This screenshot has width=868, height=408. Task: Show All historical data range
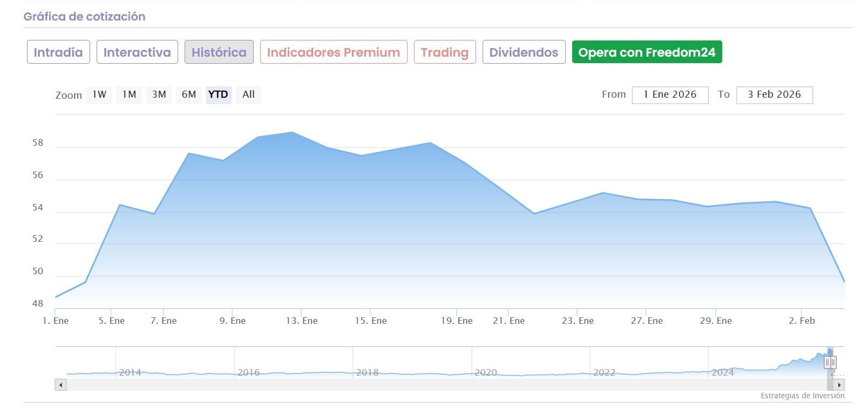click(248, 94)
